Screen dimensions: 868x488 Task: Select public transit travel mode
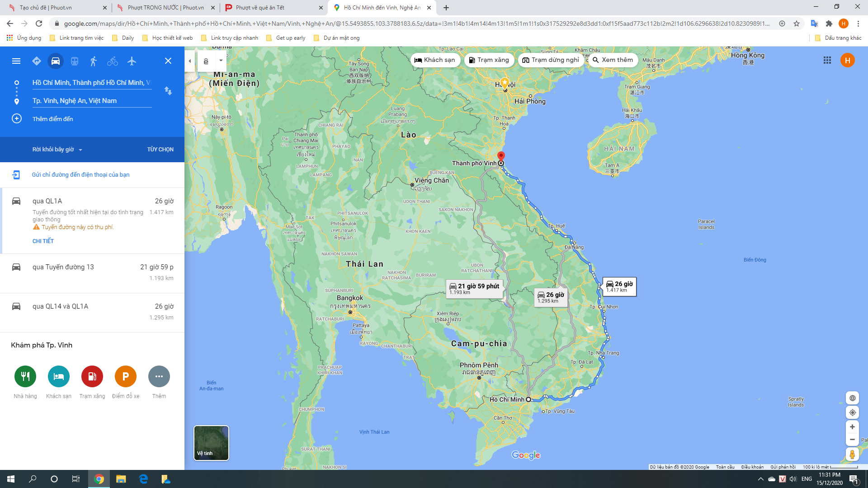pyautogui.click(x=75, y=61)
